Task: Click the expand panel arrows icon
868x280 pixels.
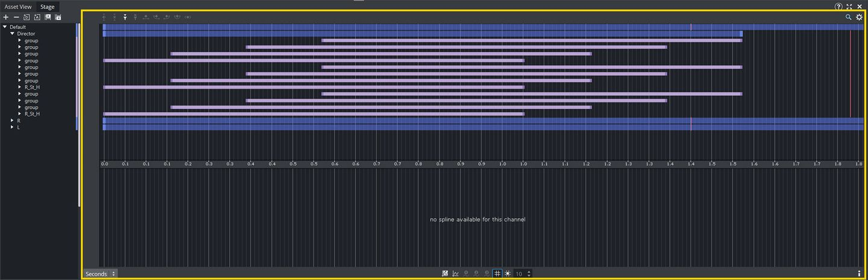Action: coord(849,6)
